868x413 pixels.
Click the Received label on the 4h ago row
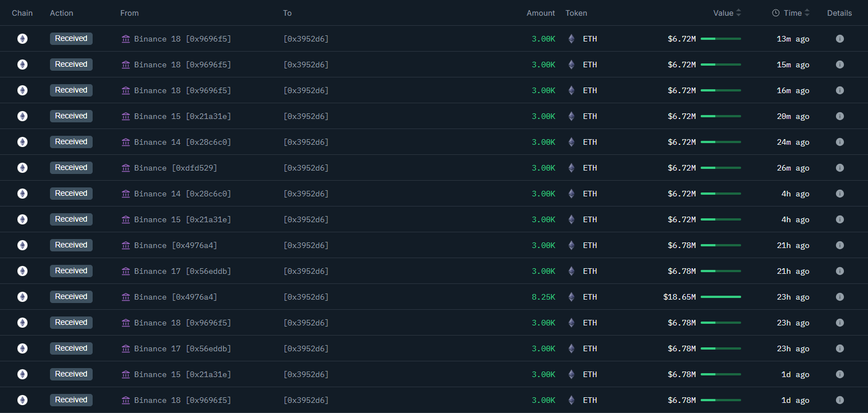tap(71, 194)
